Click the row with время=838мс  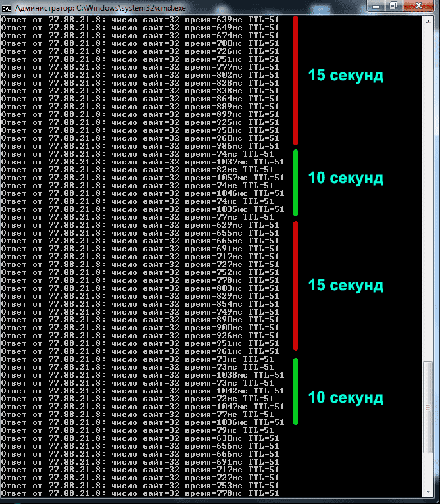point(140,91)
